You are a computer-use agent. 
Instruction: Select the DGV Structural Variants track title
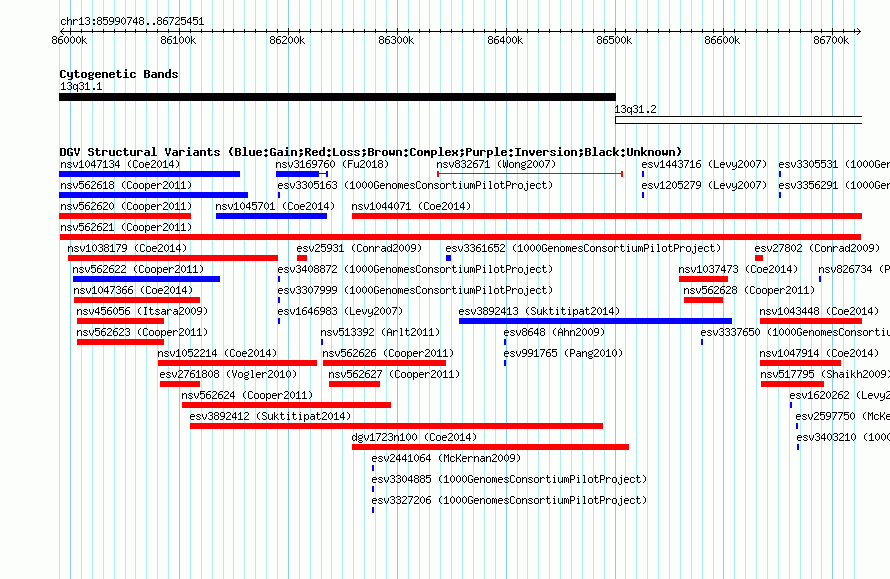[370, 152]
